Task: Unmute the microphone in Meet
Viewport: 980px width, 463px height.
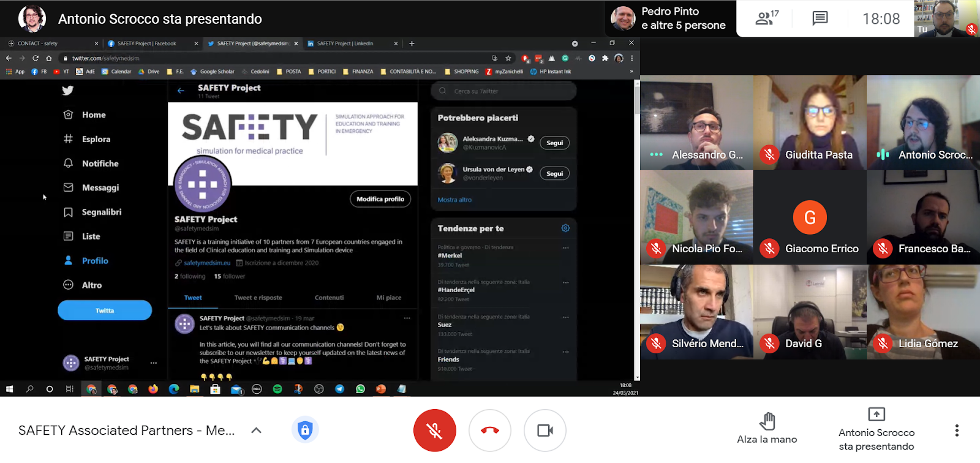Action: (x=435, y=431)
